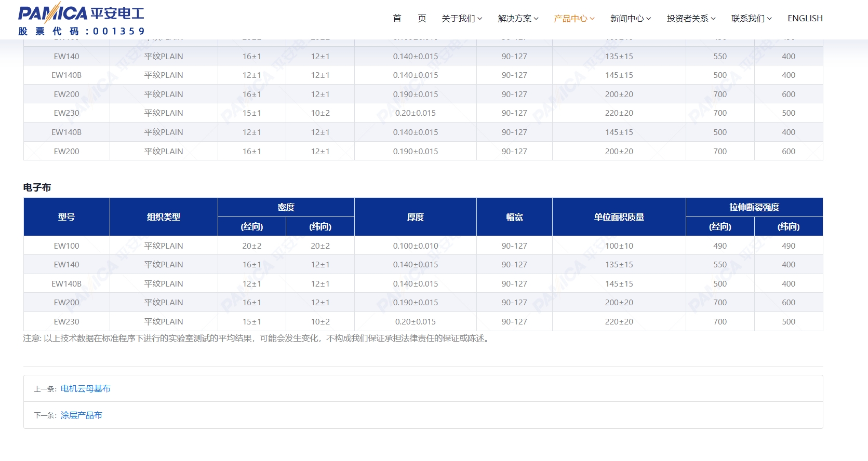Click stock code 股票代码:001359 text
Image resolution: width=868 pixels, height=461 pixels.
pos(82,31)
